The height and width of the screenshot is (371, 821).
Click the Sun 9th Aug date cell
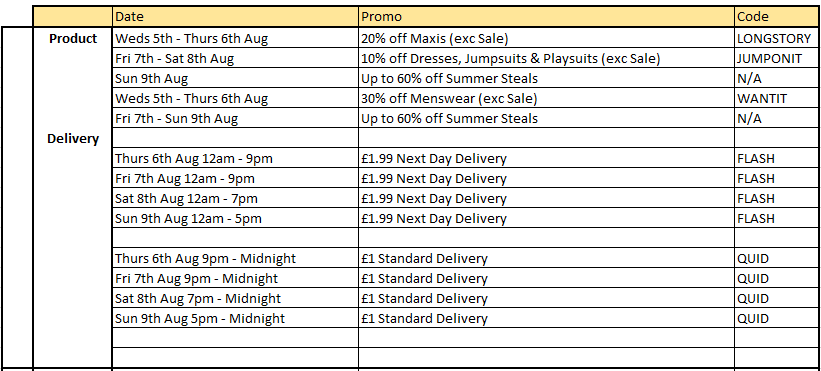235,78
